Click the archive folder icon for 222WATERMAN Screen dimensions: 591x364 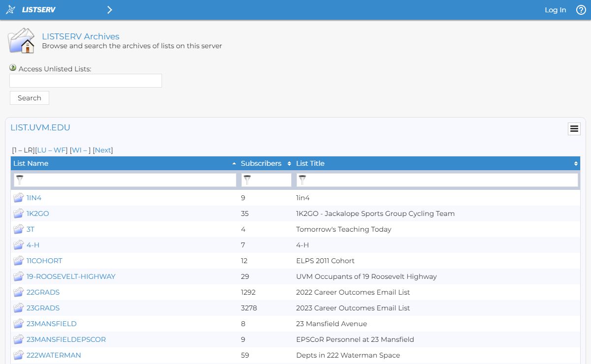click(19, 355)
